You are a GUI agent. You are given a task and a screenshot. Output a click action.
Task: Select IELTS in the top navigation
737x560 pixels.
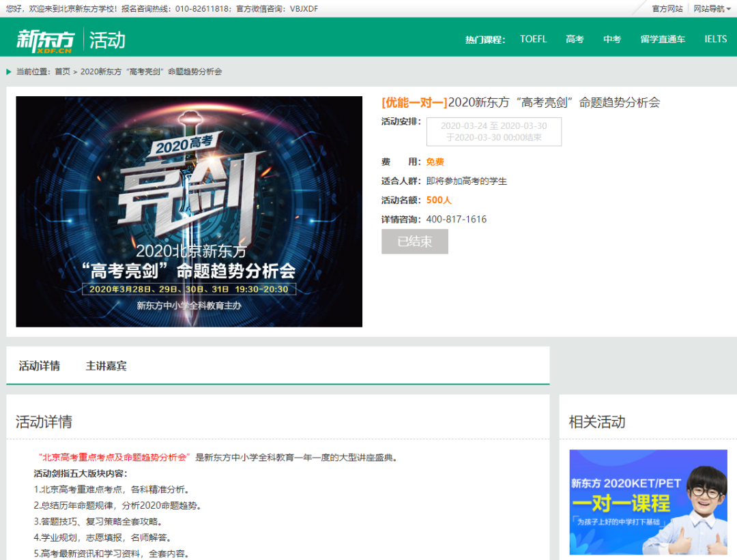(x=715, y=40)
